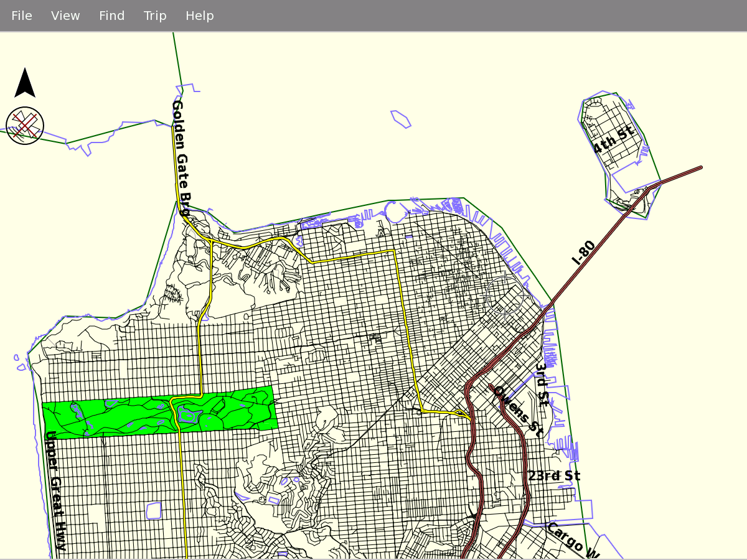Click the small island outline in the bay
Viewport: 747px width, 560px height.
coord(400,119)
